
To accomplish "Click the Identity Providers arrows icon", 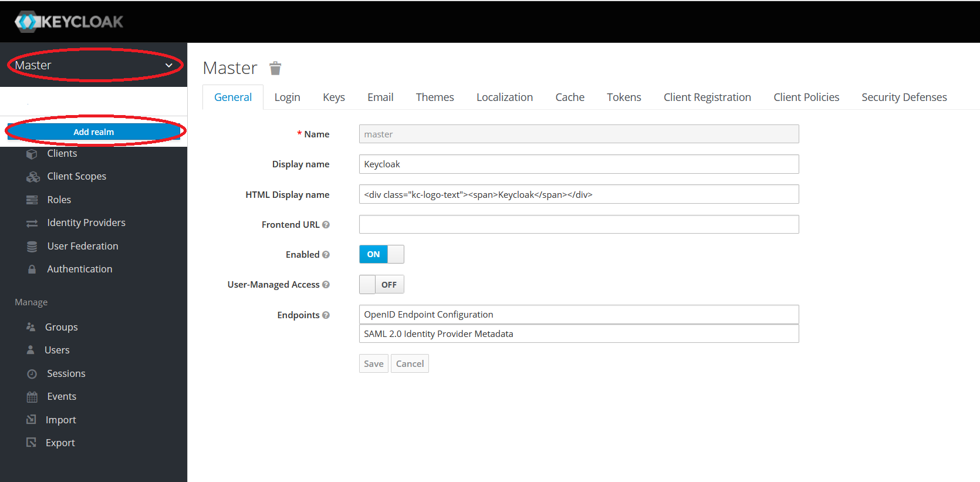I will pos(32,223).
